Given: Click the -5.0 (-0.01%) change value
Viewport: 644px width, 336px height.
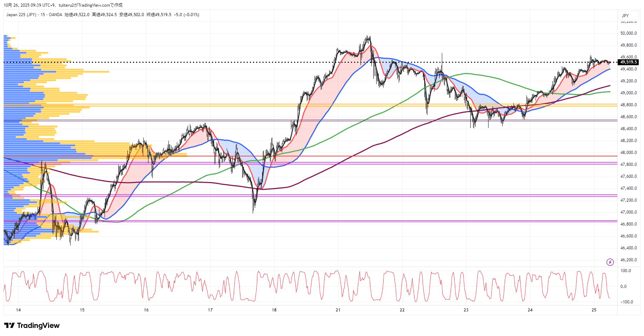Looking at the screenshot, I should click(187, 15).
